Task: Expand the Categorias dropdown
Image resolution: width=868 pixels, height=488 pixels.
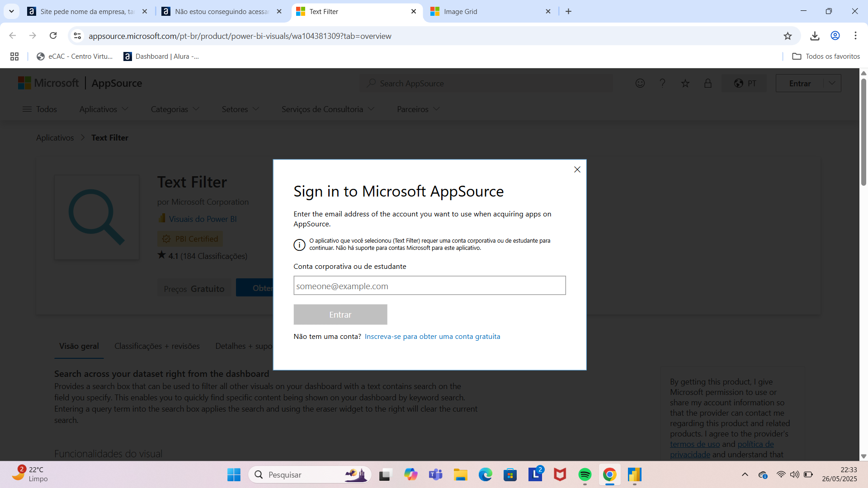Action: [175, 109]
